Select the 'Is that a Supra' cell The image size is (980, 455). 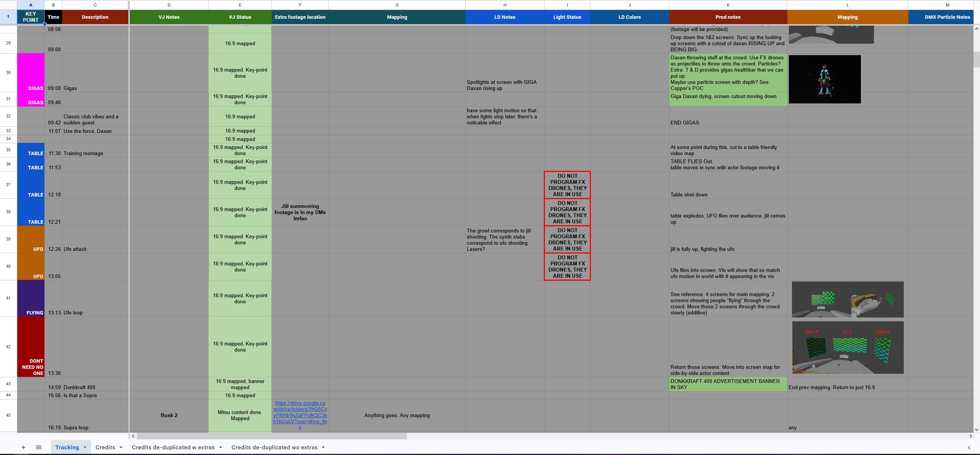tap(95, 395)
